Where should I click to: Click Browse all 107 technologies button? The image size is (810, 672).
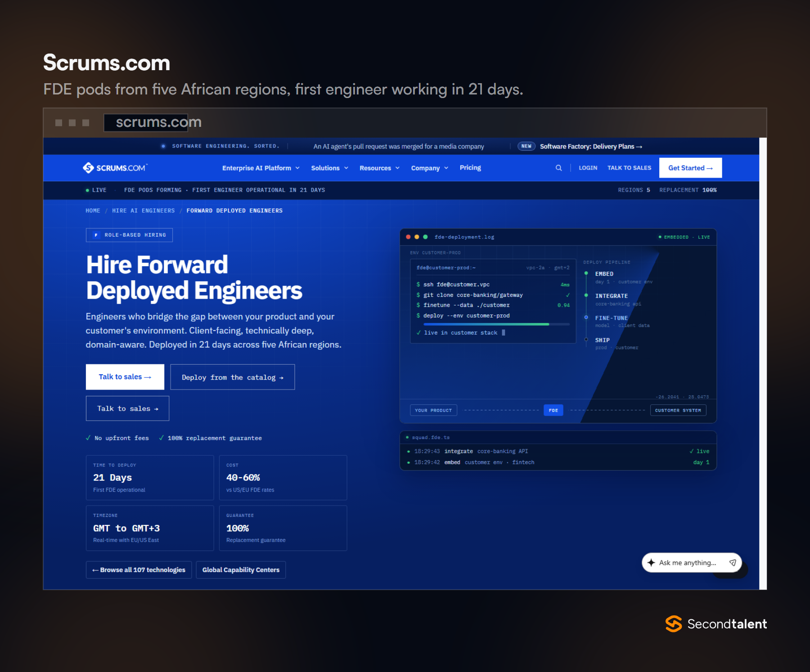click(x=139, y=570)
